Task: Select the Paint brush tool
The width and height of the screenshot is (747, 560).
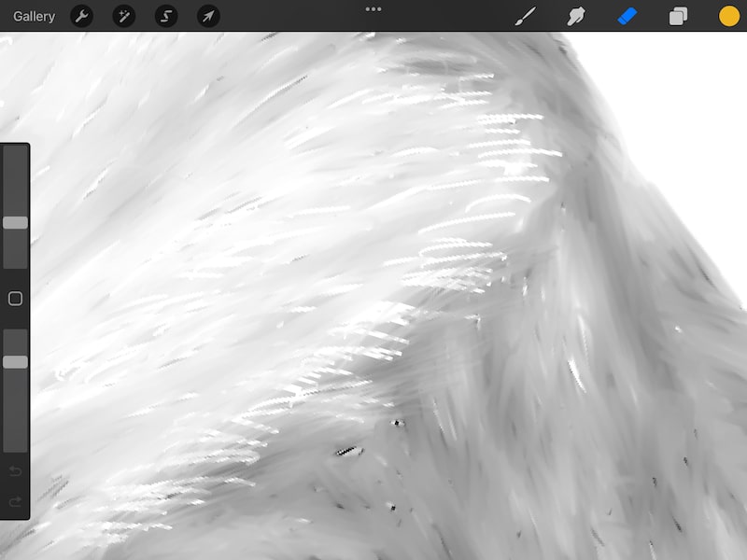Action: click(524, 15)
